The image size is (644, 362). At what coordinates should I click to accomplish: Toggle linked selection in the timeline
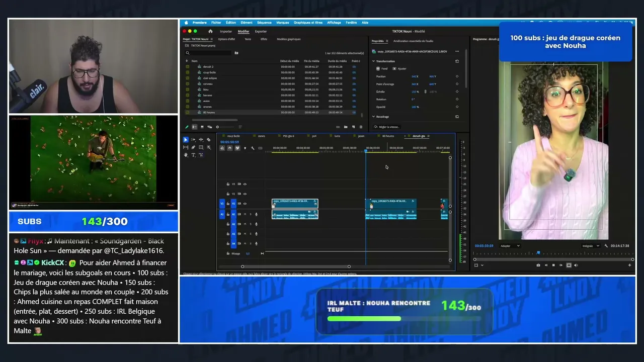pyautogui.click(x=237, y=148)
